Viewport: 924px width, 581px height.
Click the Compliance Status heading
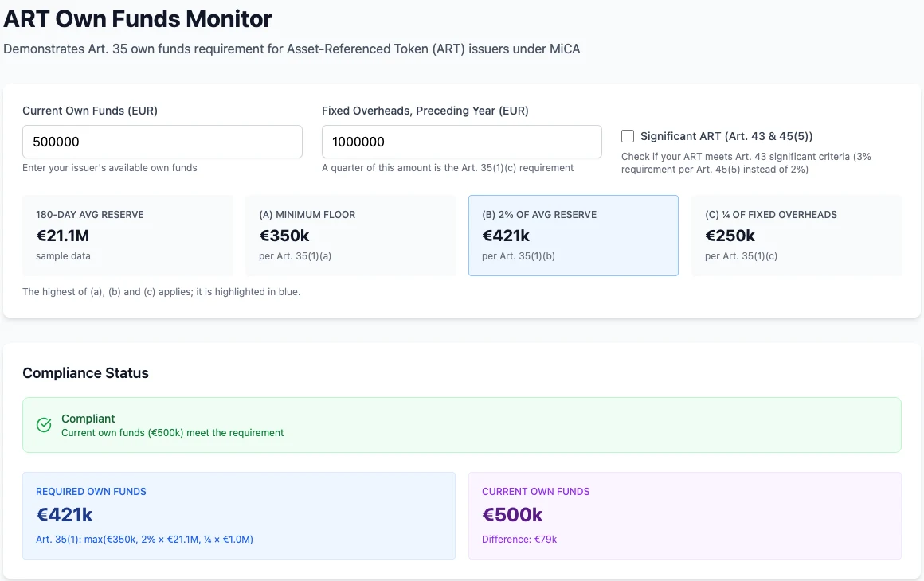[85, 373]
